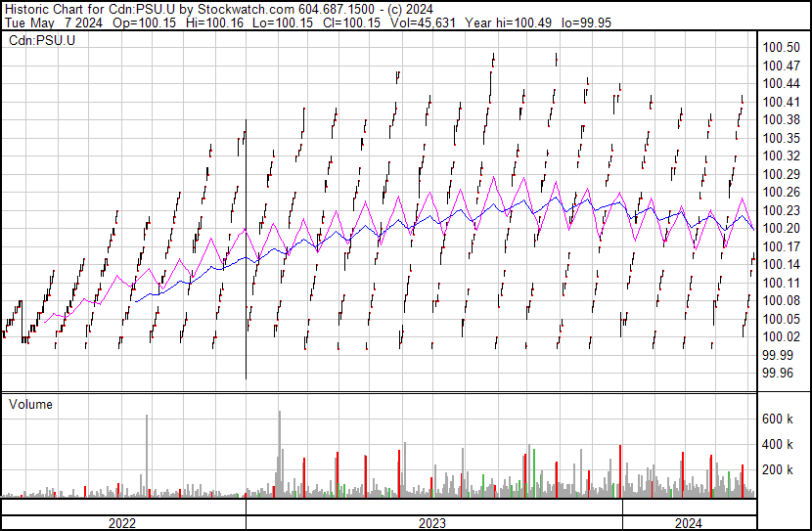This screenshot has width=812, height=531.
Task: Click the 100.41 price axis label
Action: pyautogui.click(x=781, y=102)
